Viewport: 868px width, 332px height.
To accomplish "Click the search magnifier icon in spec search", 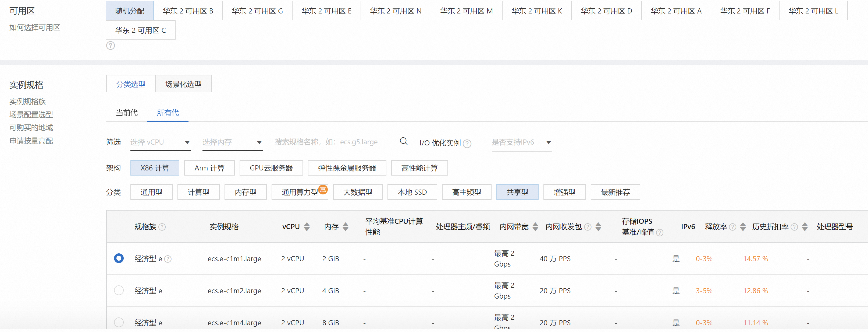I will click(403, 141).
